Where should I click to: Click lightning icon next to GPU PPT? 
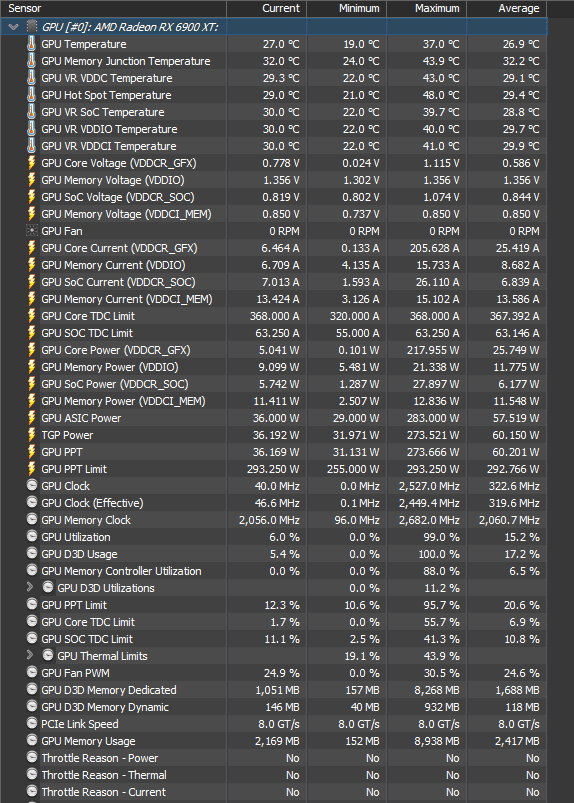(x=32, y=452)
